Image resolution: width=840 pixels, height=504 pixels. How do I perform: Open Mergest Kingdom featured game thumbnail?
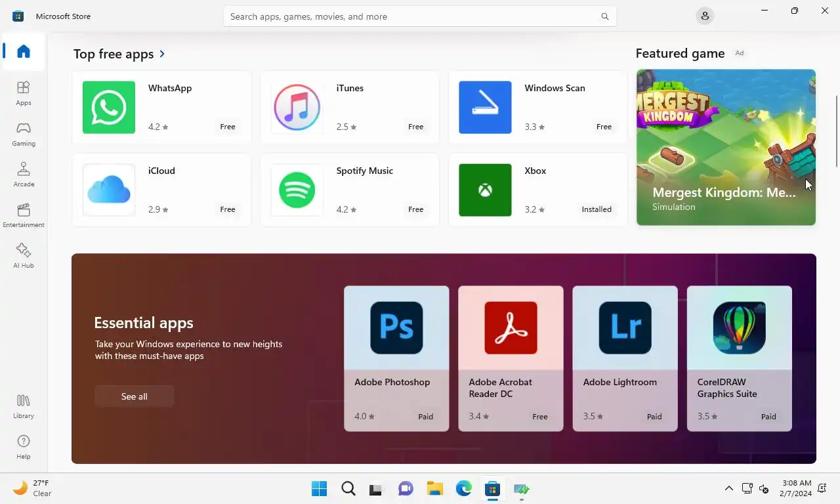coord(726,147)
